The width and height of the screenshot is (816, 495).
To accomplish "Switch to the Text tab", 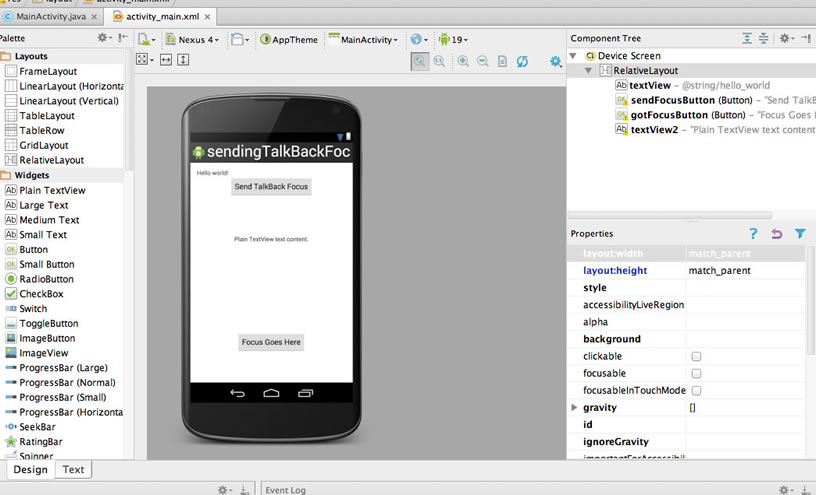I will pyautogui.click(x=73, y=469).
